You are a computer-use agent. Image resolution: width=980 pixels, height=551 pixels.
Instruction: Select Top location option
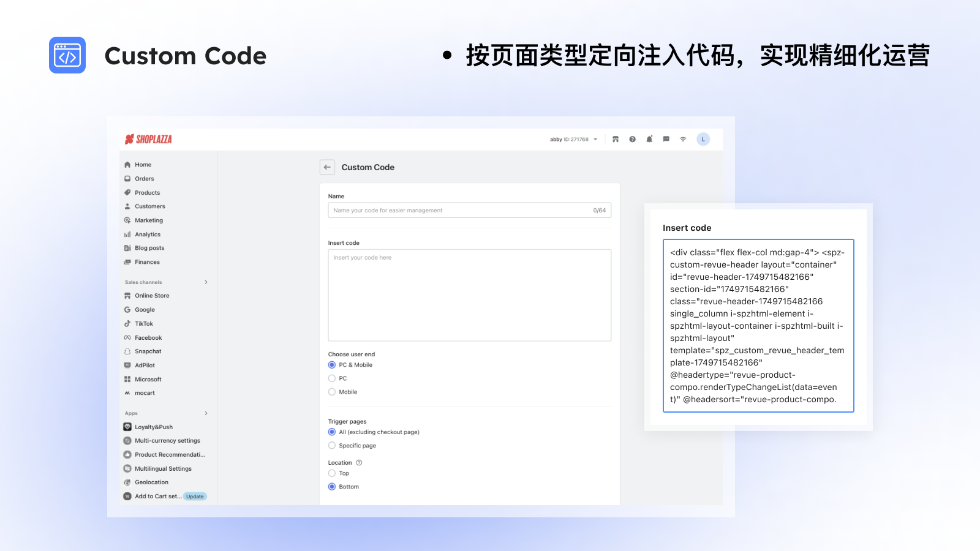[x=332, y=473]
